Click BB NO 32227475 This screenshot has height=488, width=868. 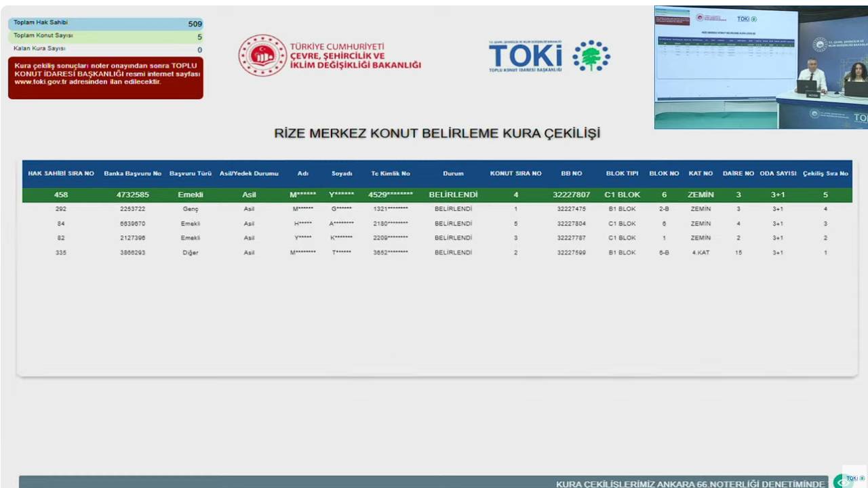[x=572, y=209]
